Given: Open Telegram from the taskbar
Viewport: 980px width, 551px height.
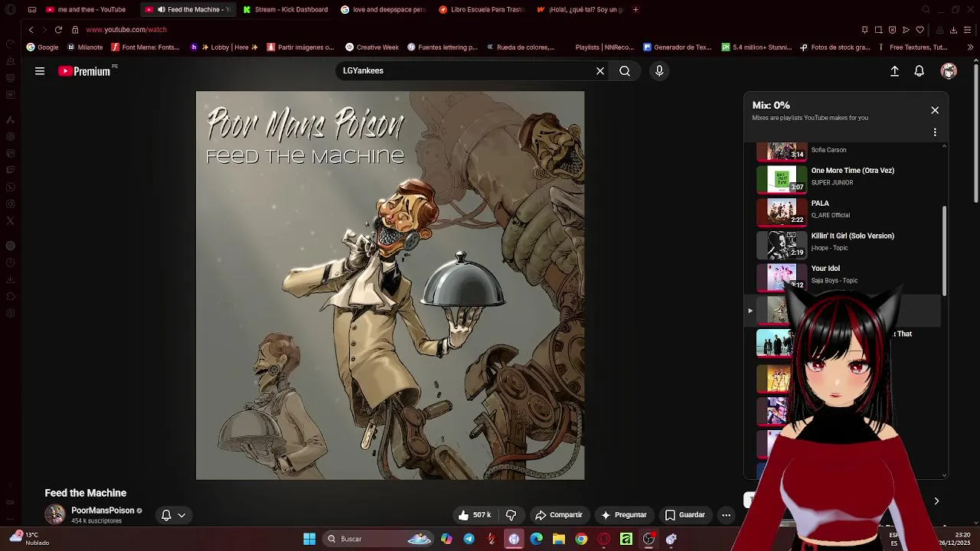Looking at the screenshot, I should pyautogui.click(x=469, y=539).
